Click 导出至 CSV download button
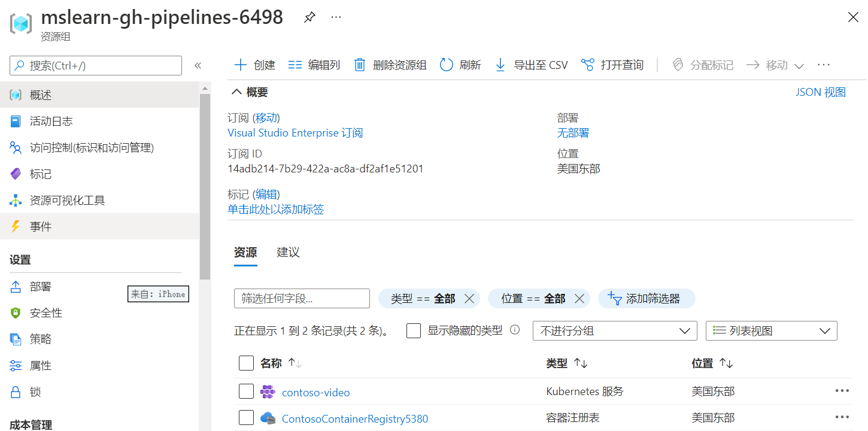The height and width of the screenshot is (431, 868). 531,65
